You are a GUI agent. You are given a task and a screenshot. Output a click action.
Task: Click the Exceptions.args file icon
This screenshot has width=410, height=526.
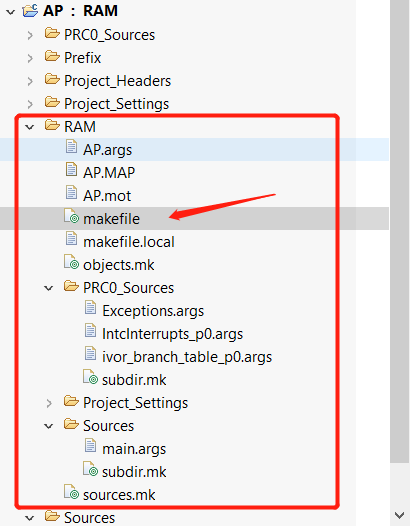(x=90, y=308)
